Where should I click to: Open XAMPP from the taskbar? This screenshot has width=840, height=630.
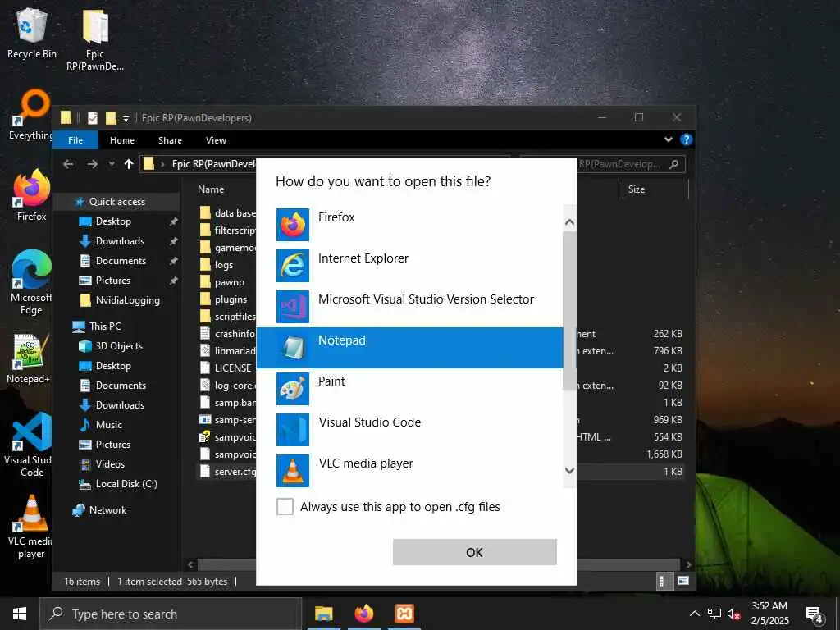point(404,614)
